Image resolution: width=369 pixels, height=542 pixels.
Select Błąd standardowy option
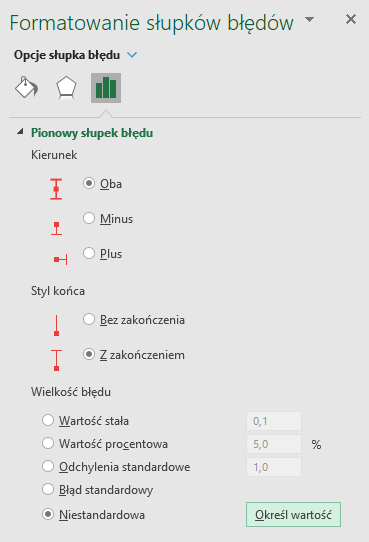(48, 489)
